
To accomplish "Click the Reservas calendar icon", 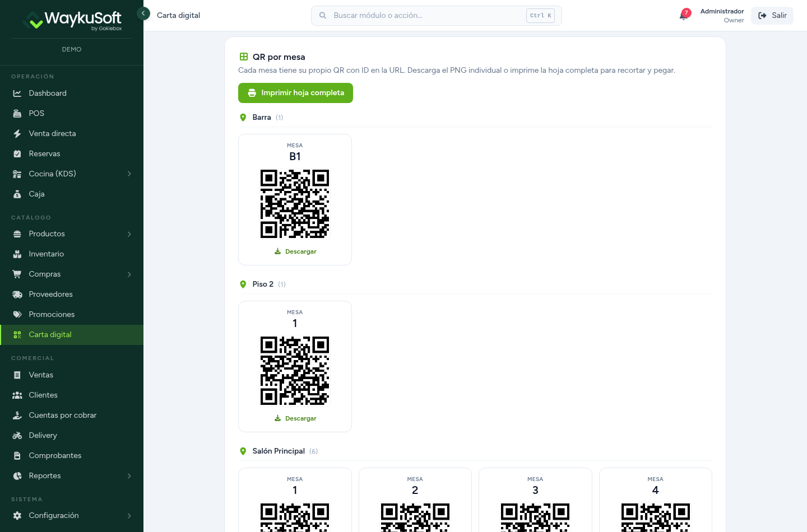I will click(17, 154).
